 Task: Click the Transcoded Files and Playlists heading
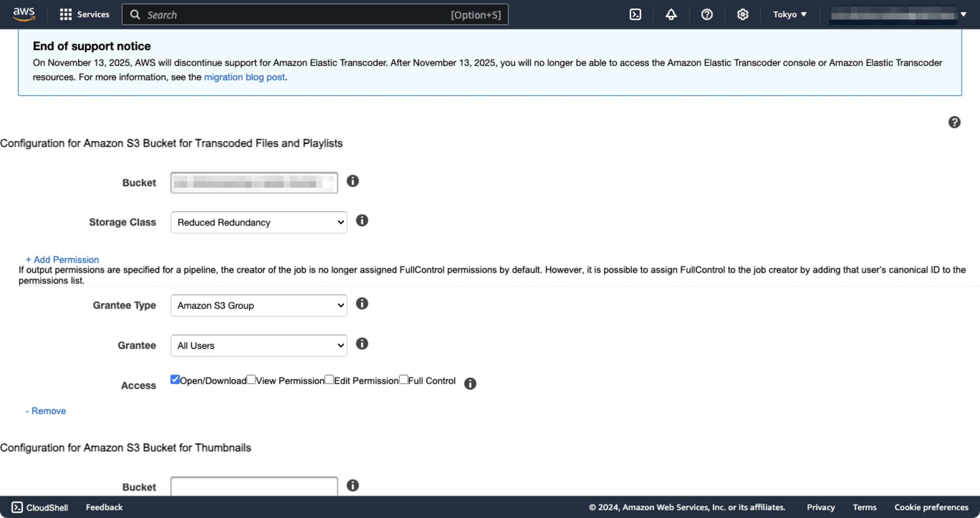[x=171, y=143]
